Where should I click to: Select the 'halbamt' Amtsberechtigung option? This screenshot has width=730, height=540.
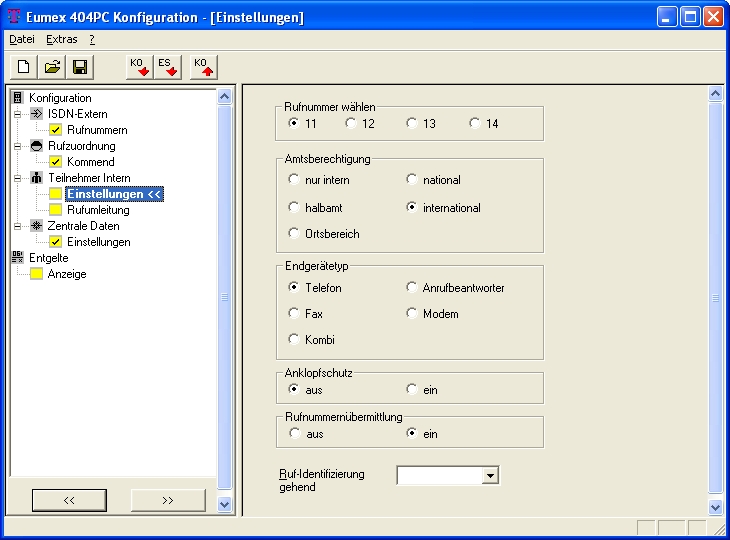pyautogui.click(x=293, y=207)
